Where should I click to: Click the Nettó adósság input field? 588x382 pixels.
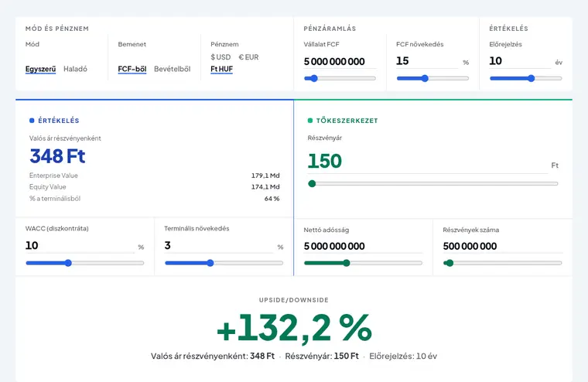point(363,247)
